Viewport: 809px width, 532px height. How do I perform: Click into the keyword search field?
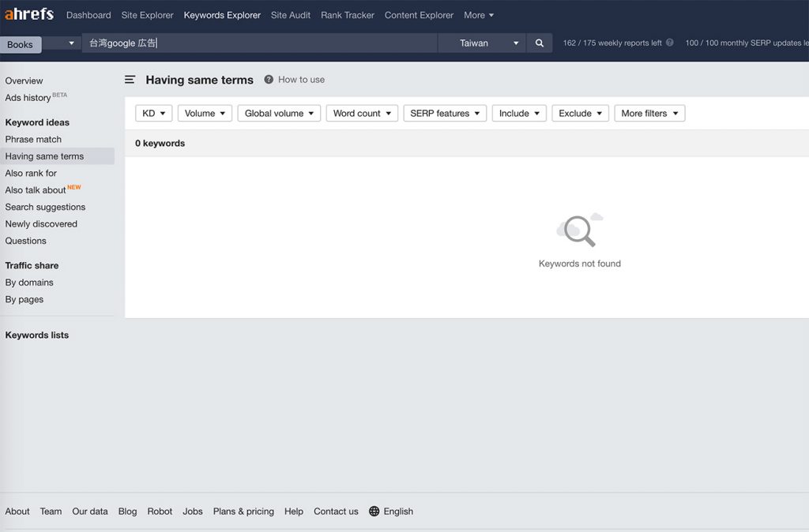tap(259, 43)
